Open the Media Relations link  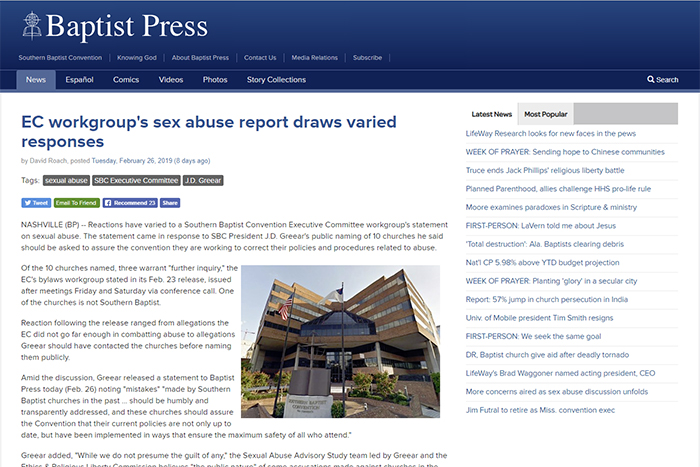[x=315, y=58]
